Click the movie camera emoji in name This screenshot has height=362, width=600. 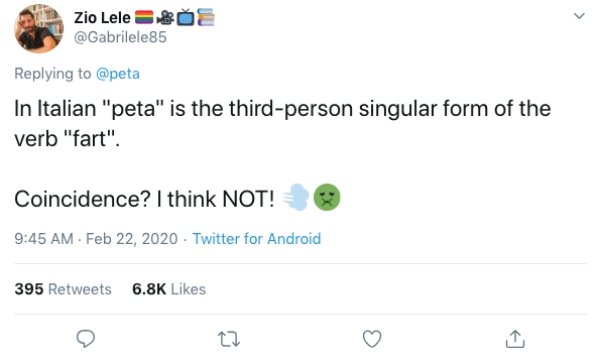tap(166, 18)
